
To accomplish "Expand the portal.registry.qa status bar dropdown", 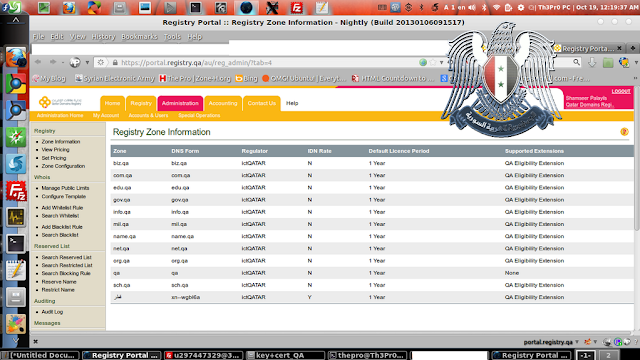I will coord(577,342).
